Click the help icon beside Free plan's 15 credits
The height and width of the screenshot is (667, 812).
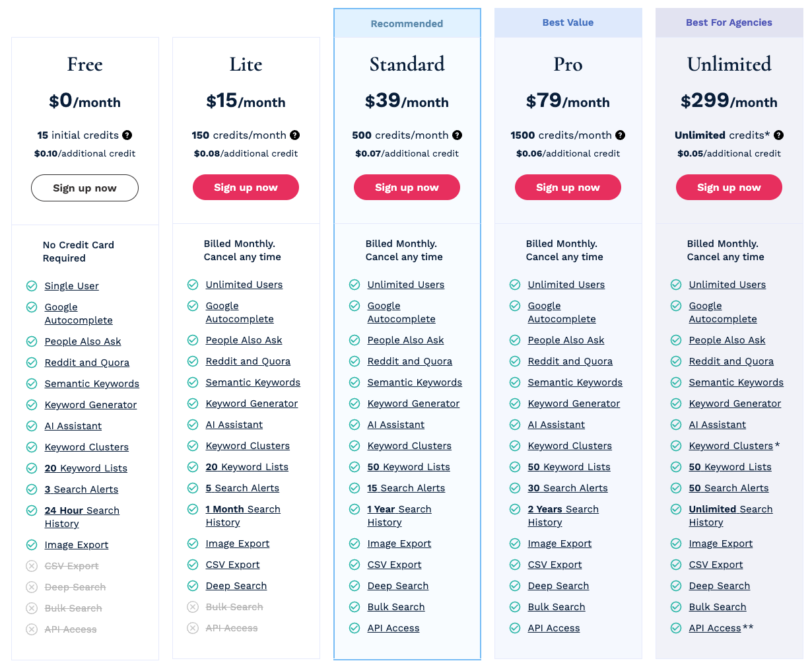click(127, 135)
